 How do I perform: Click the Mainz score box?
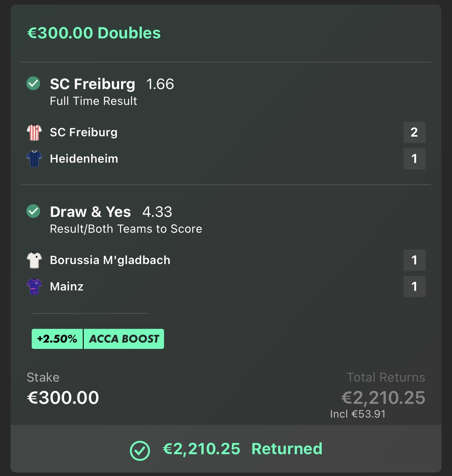pyautogui.click(x=414, y=287)
